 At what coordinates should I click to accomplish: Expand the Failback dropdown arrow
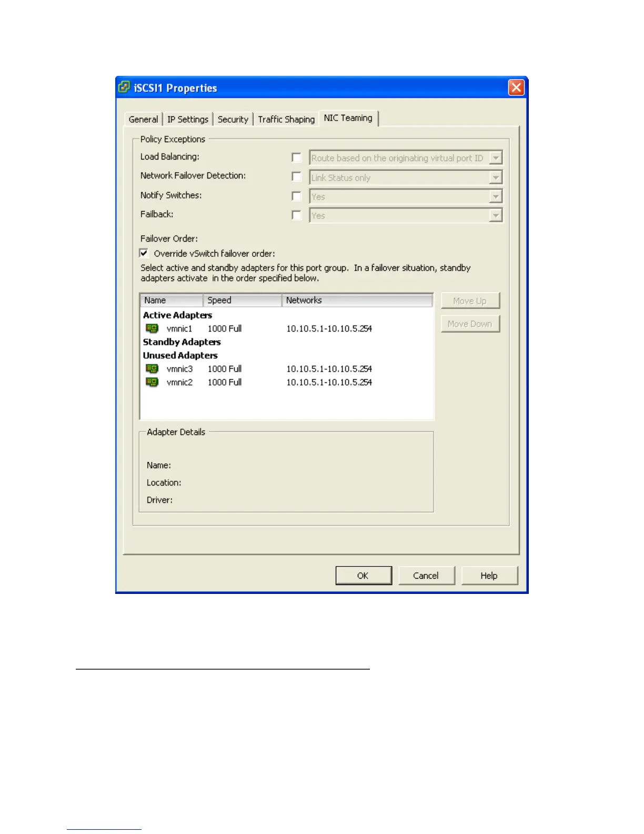click(x=496, y=216)
